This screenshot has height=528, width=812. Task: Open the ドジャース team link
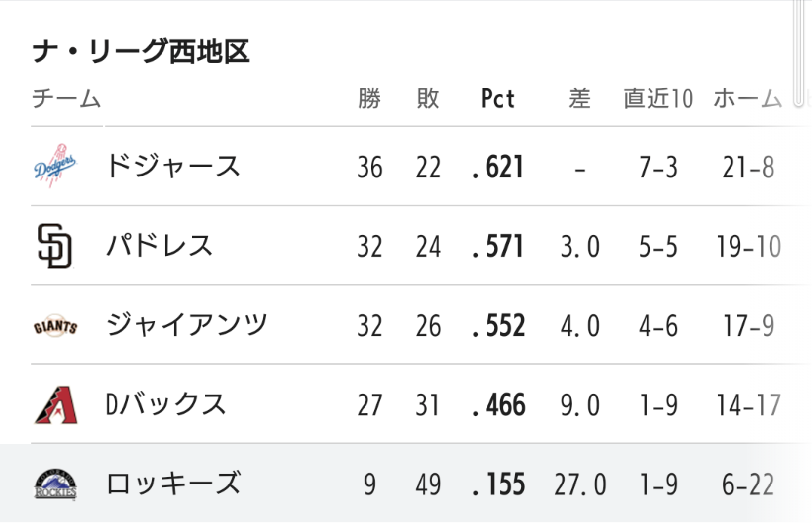tap(173, 166)
